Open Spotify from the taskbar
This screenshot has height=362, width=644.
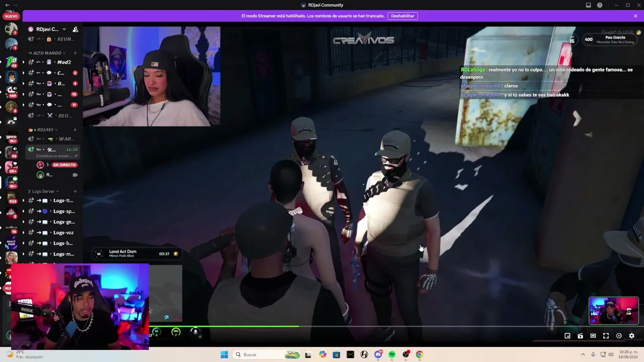click(392, 354)
